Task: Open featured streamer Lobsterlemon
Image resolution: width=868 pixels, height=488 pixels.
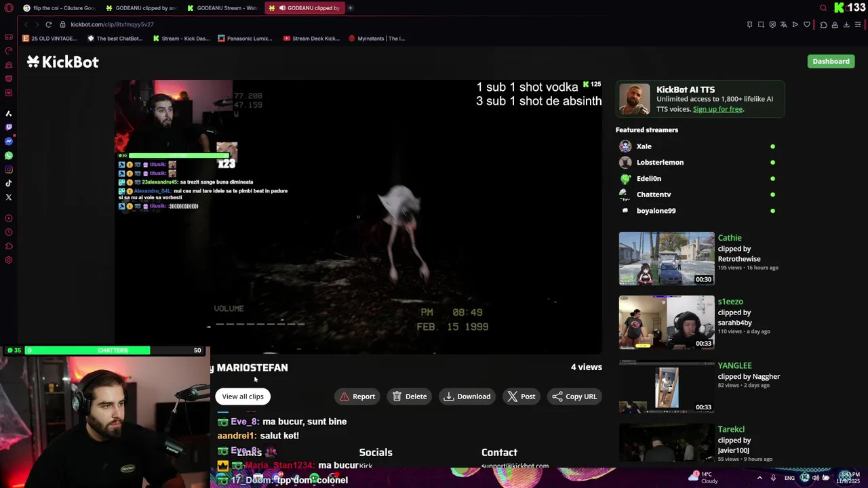Action: coord(660,163)
